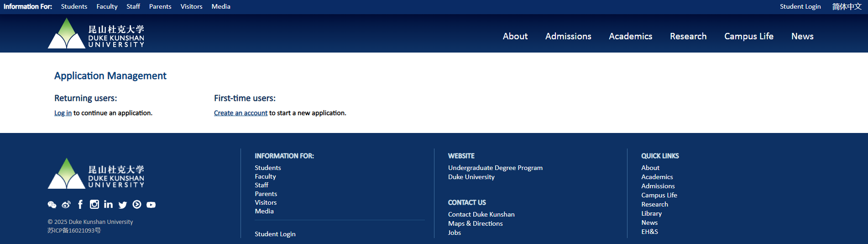The height and width of the screenshot is (244, 868).
Task: Open the YouTube icon in the footer
Action: (151, 205)
